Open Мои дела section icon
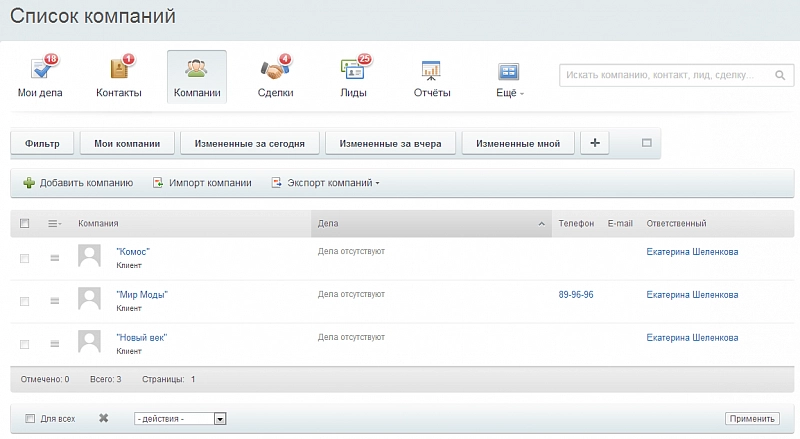This screenshot has height=439, width=800. (x=40, y=69)
